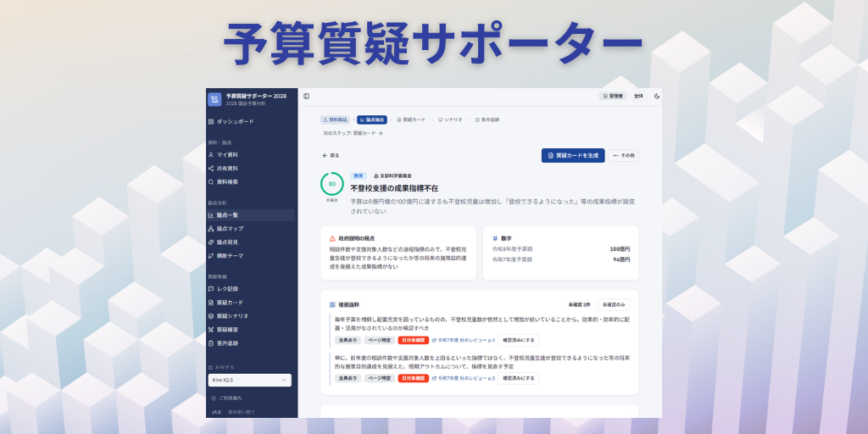Open 答弁追跡 in the sidebar
The width and height of the screenshot is (868, 434).
point(227,343)
